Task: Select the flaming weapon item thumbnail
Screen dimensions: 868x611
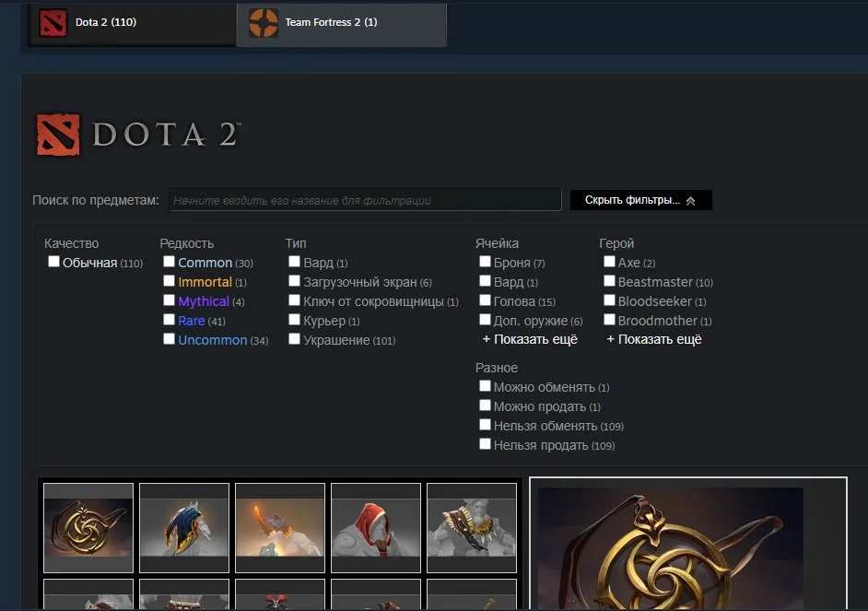Action: pyautogui.click(x=280, y=527)
